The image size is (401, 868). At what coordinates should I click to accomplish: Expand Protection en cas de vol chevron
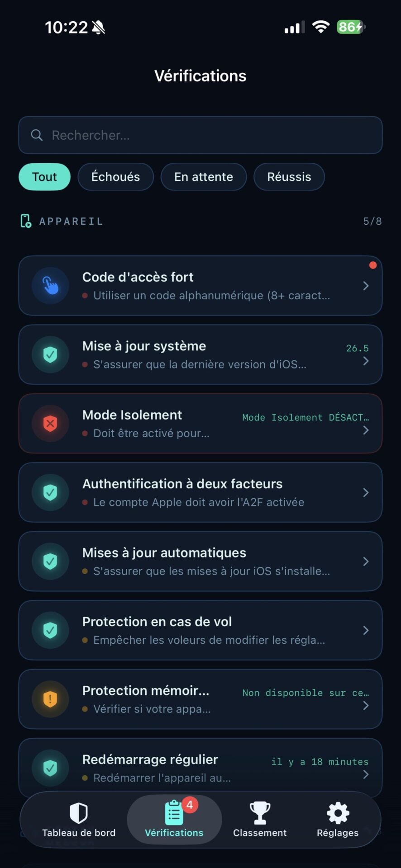coord(366,630)
